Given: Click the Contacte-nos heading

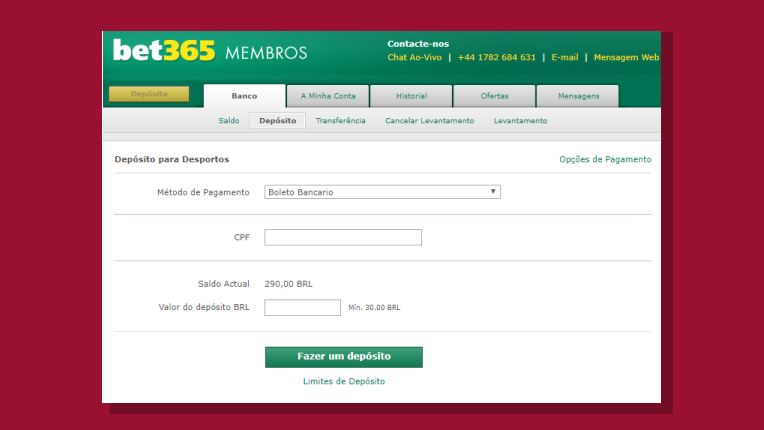Looking at the screenshot, I should coord(418,44).
